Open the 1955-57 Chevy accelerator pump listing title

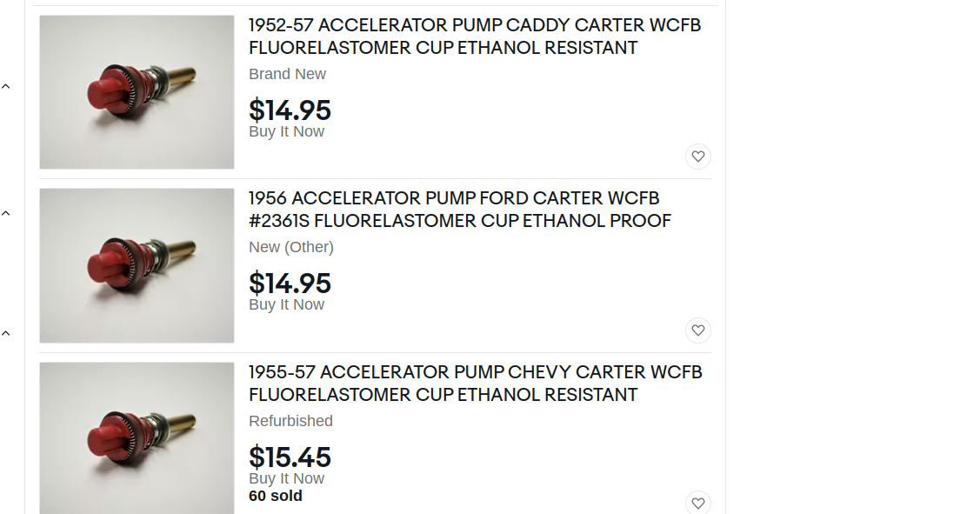click(x=476, y=384)
